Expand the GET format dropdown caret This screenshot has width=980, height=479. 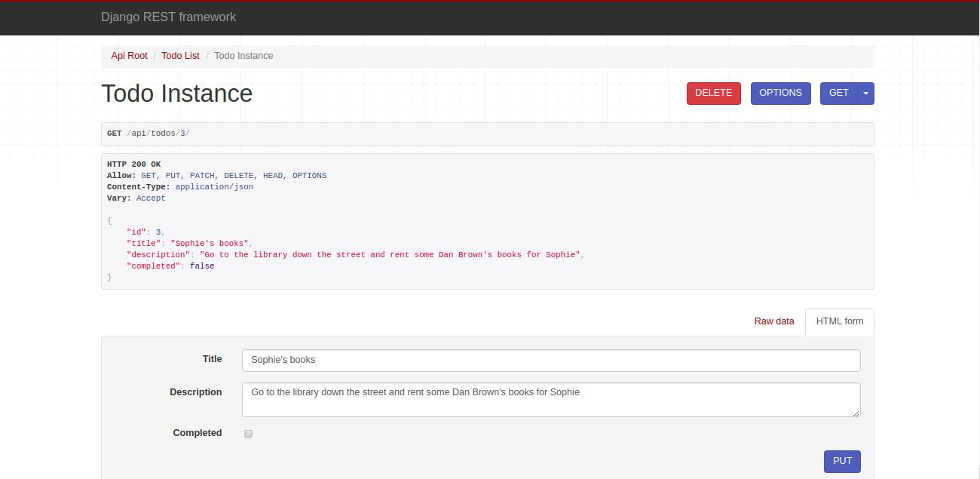pyautogui.click(x=865, y=93)
